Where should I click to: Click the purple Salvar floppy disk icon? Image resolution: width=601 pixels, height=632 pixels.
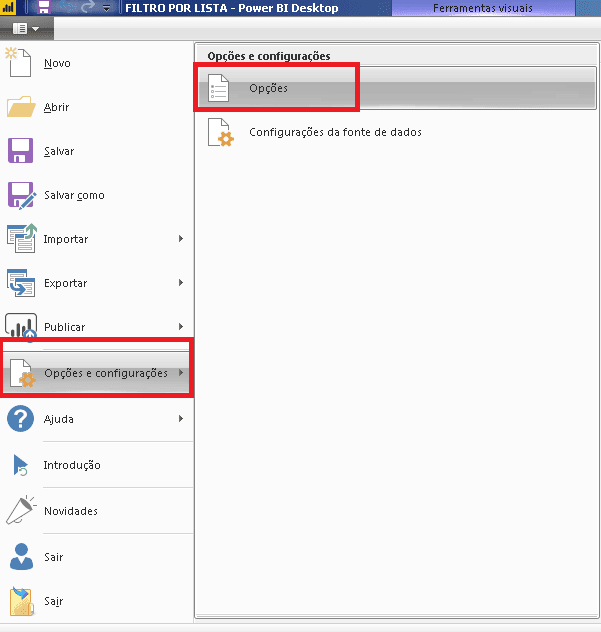coord(20,150)
